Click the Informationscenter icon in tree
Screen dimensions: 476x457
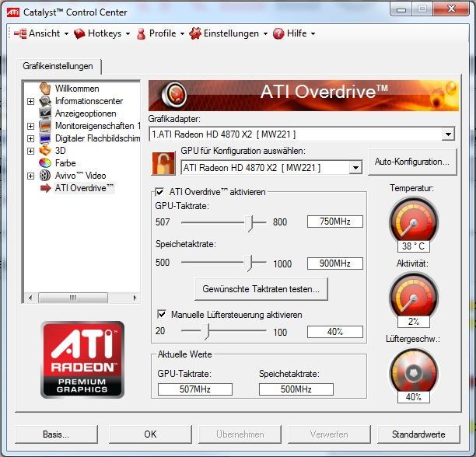tap(45, 101)
